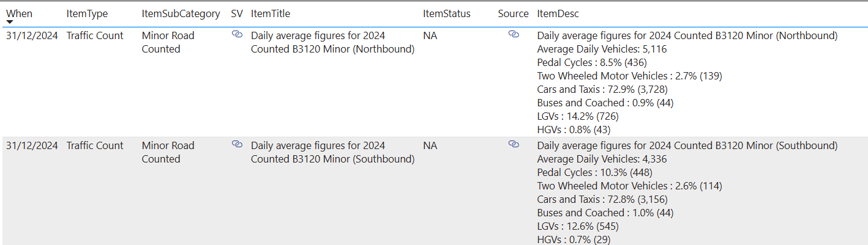The width and height of the screenshot is (868, 245).
Task: Click the SV column header
Action: coord(237,13)
